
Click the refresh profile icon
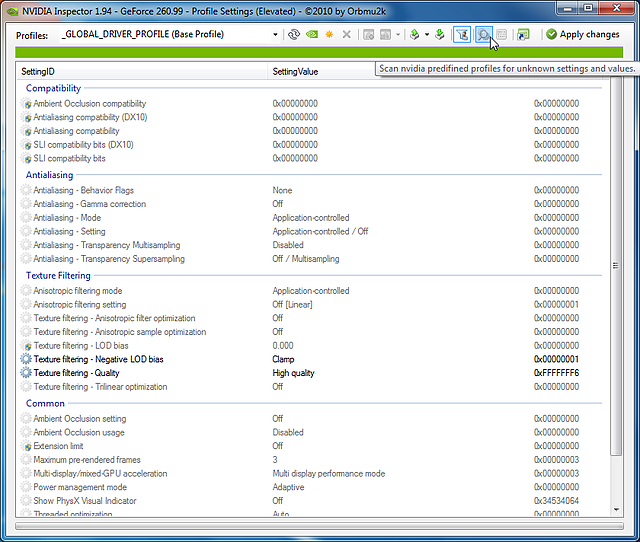[x=293, y=35]
